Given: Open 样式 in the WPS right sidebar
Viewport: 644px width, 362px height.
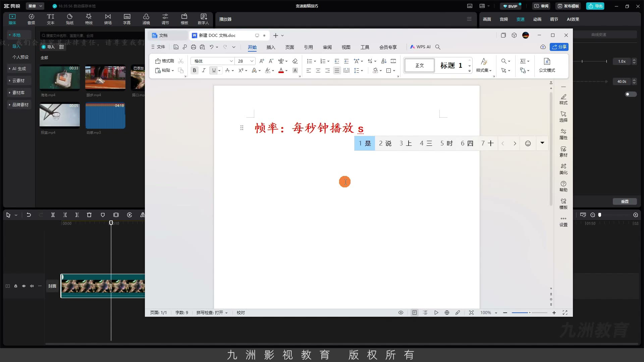Looking at the screenshot, I should [x=563, y=99].
